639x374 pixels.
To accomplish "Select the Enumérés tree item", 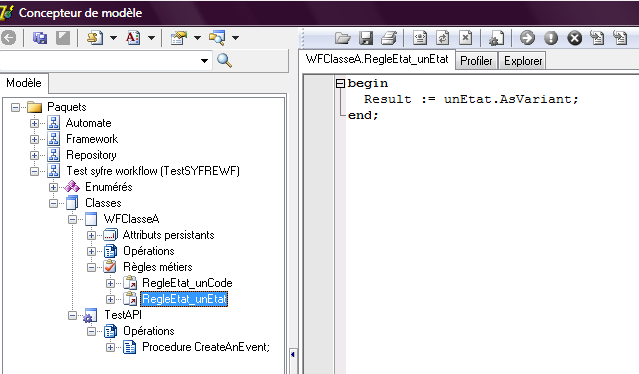I will [109, 187].
